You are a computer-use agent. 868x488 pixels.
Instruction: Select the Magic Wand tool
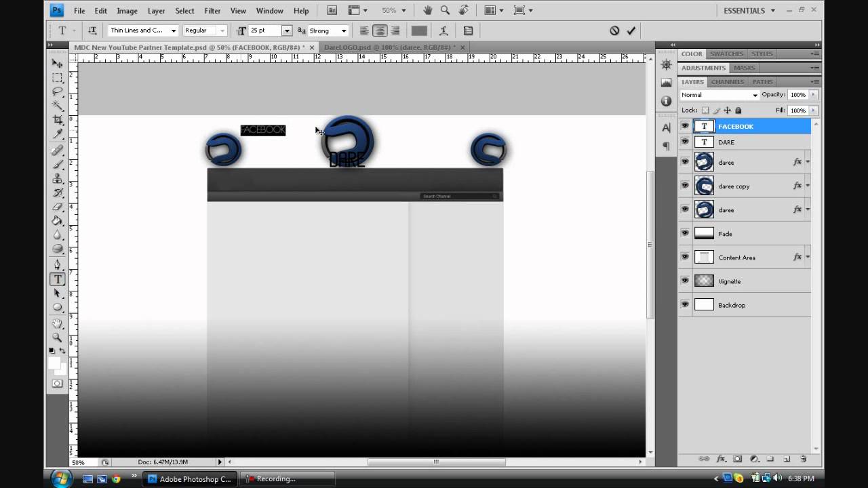point(58,106)
